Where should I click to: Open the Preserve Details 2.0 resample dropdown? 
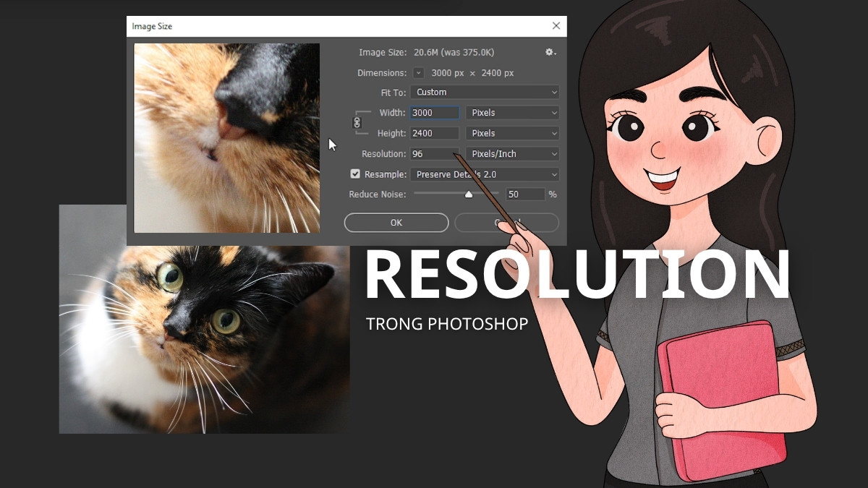click(x=485, y=174)
